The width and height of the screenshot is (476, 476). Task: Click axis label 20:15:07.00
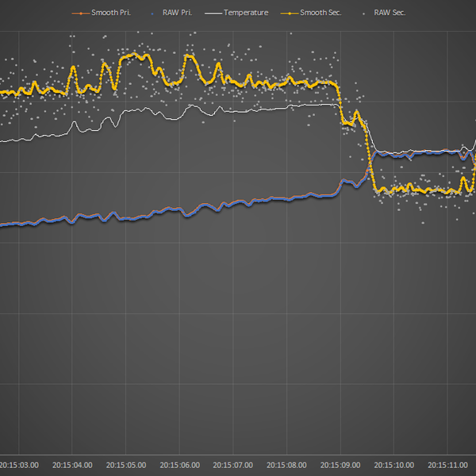(232, 465)
